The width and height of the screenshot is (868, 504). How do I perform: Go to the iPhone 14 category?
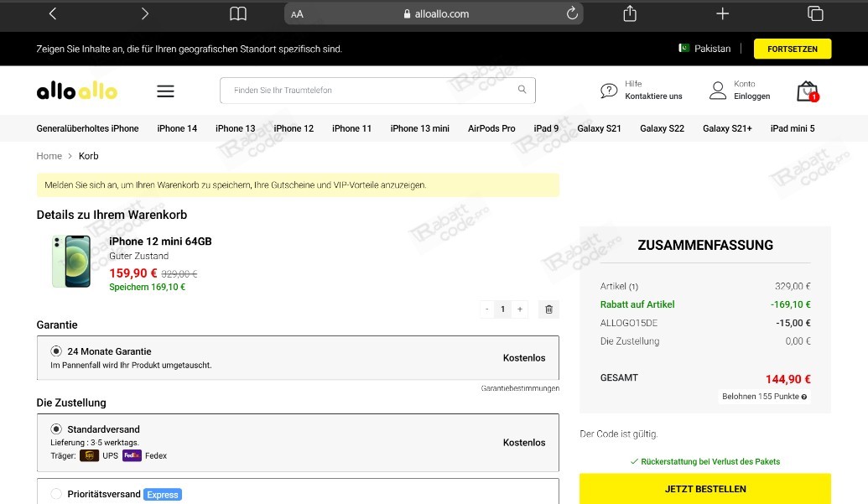point(177,128)
